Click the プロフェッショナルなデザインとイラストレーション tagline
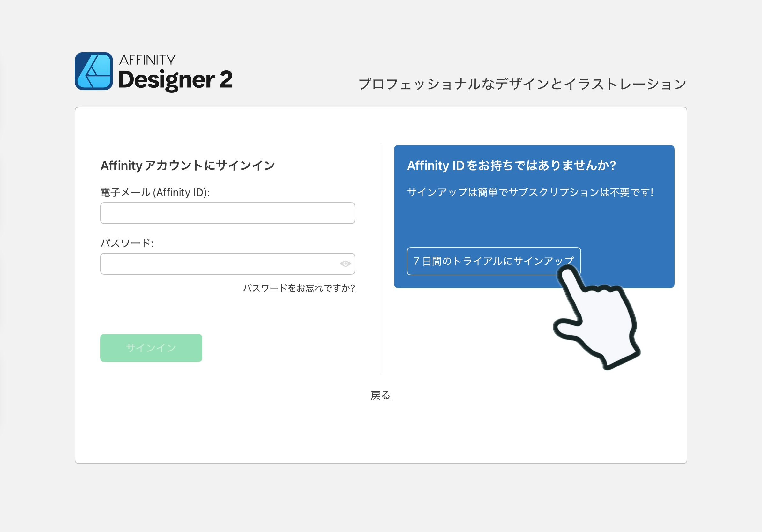The image size is (762, 532). click(x=522, y=84)
